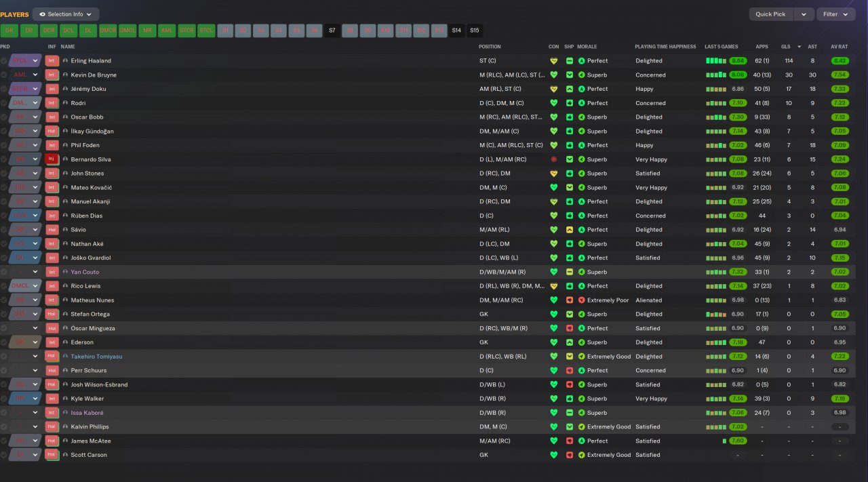Click the sort arrow next to GLS column
Screen dimensions: 868x482
(x=798, y=47)
